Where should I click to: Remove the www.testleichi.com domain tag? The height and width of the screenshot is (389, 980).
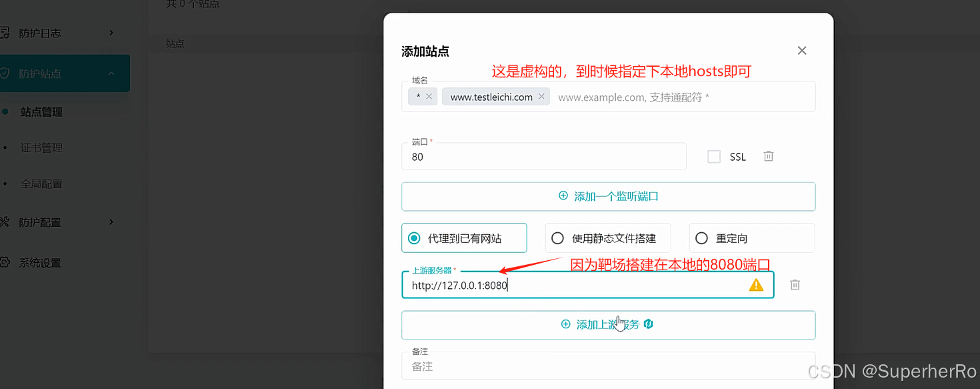(x=541, y=97)
